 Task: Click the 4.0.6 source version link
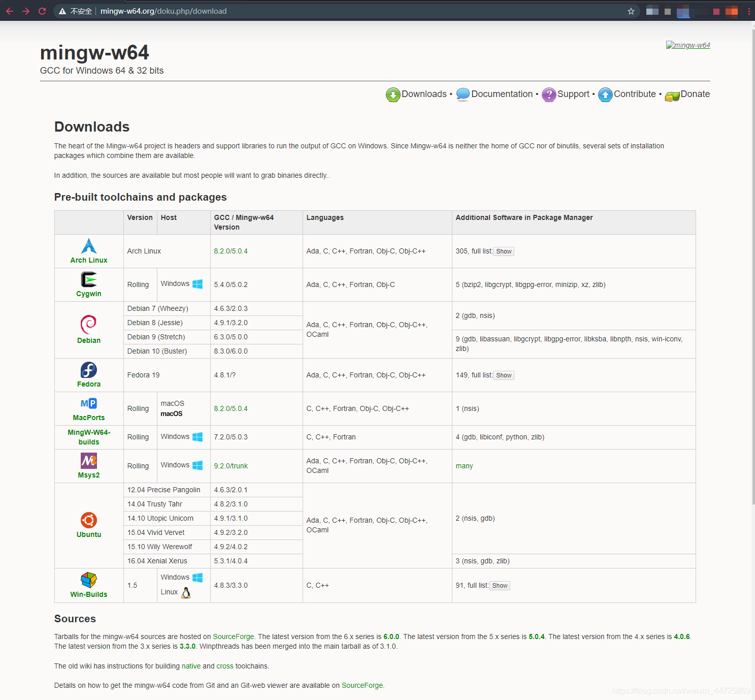click(x=682, y=637)
